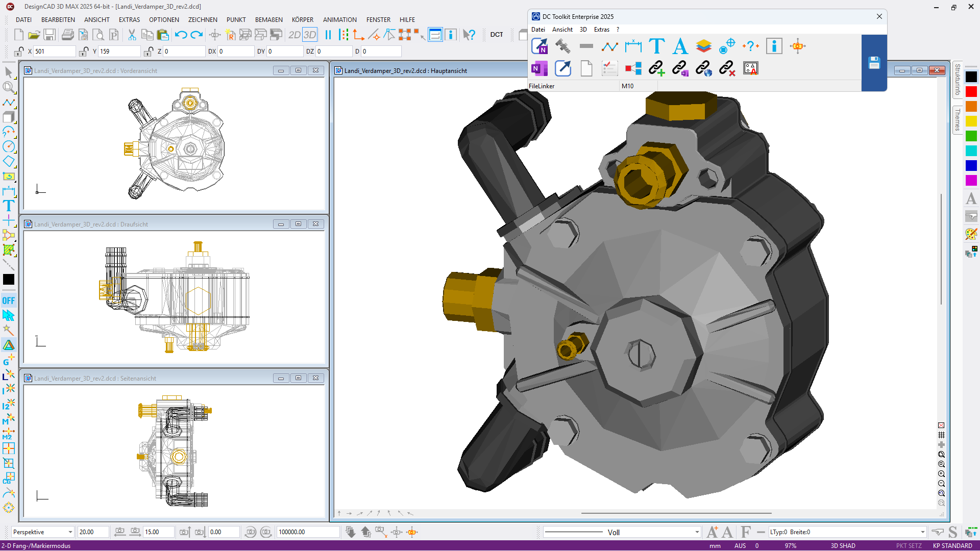Open the LTyp:0 Breite:0 dropdown

(x=922, y=532)
